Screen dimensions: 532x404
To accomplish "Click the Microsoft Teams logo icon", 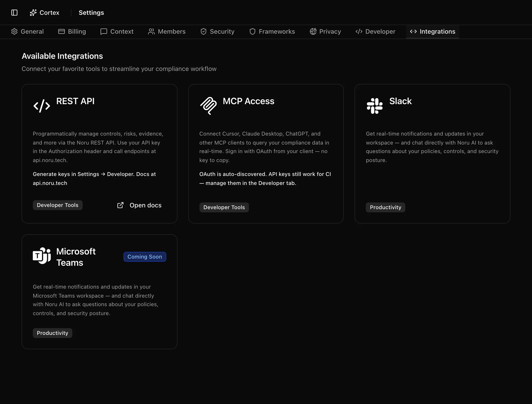I will tap(42, 256).
